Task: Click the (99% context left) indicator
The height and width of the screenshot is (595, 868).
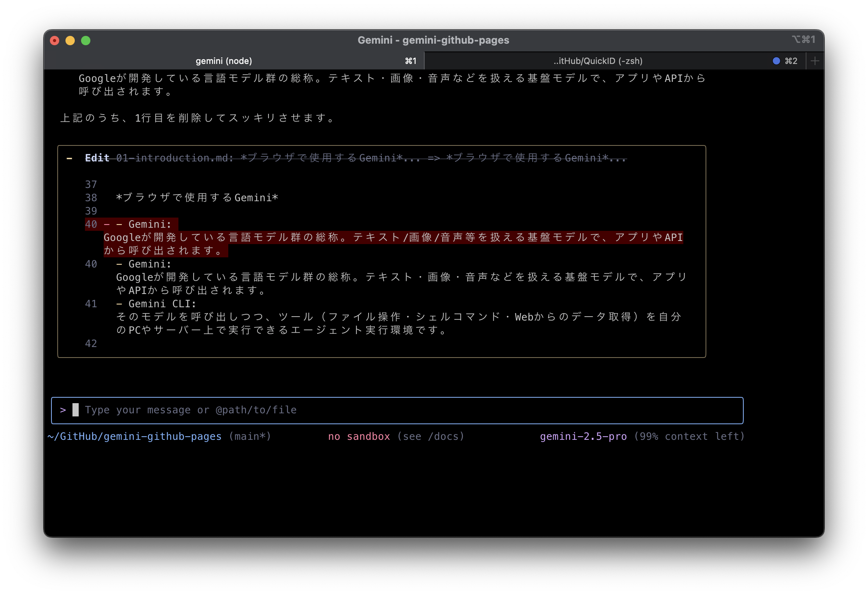Action: [x=689, y=436]
